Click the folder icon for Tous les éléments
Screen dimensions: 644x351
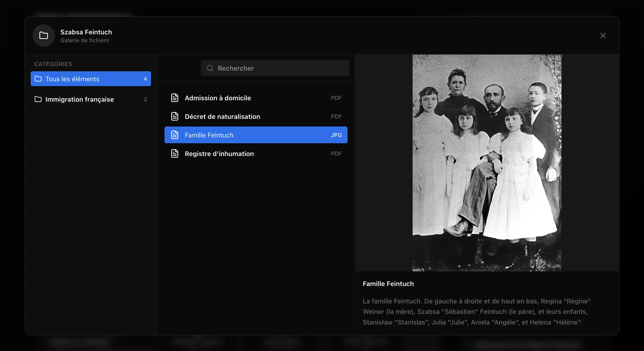[x=38, y=79]
